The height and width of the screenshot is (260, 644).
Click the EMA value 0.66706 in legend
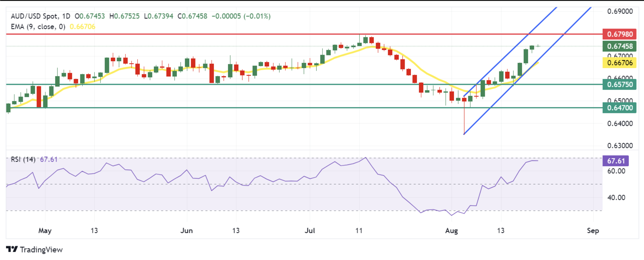(x=83, y=26)
